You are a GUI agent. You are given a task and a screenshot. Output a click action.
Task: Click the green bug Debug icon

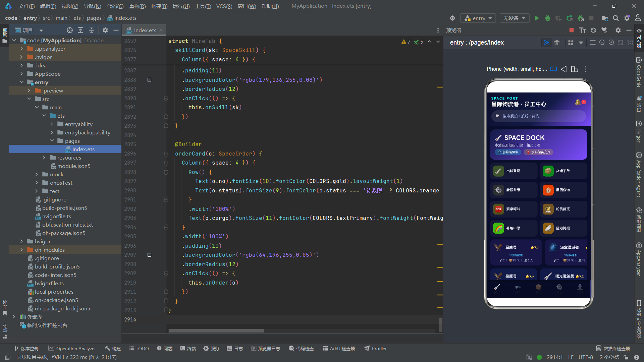point(548,18)
